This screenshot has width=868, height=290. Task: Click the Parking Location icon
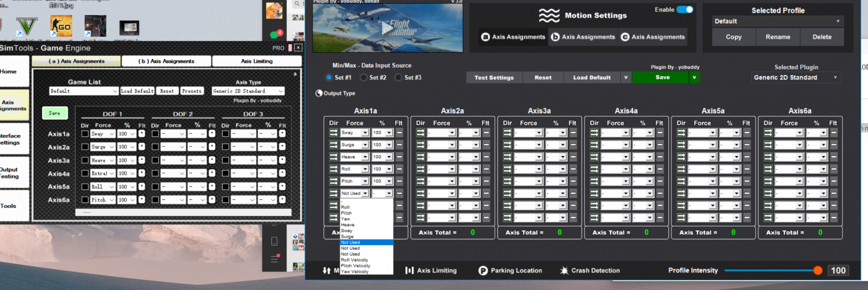click(x=483, y=270)
